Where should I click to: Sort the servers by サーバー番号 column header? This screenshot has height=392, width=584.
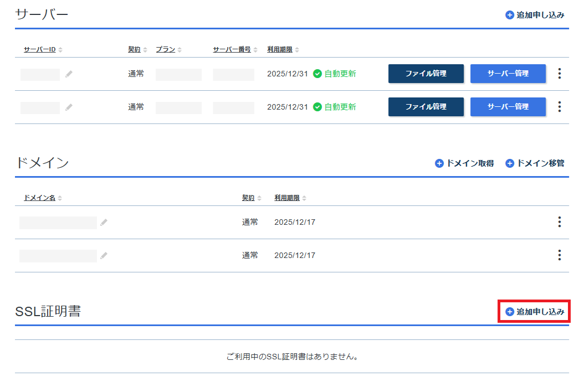[235, 49]
